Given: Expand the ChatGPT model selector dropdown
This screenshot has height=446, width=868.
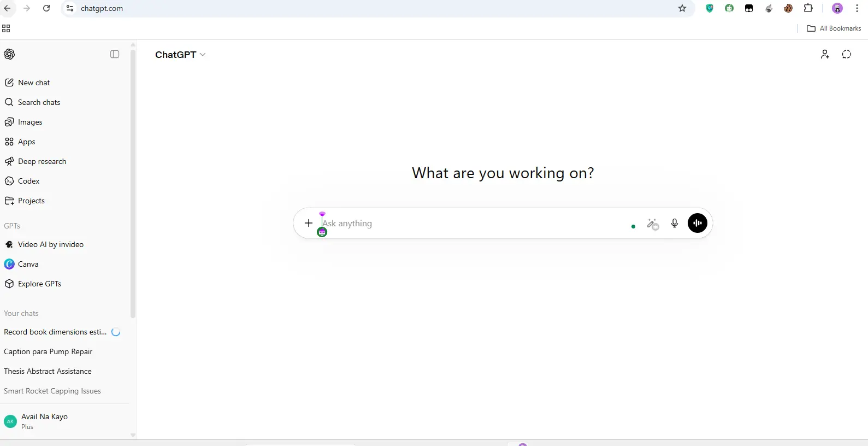Looking at the screenshot, I should pos(180,55).
